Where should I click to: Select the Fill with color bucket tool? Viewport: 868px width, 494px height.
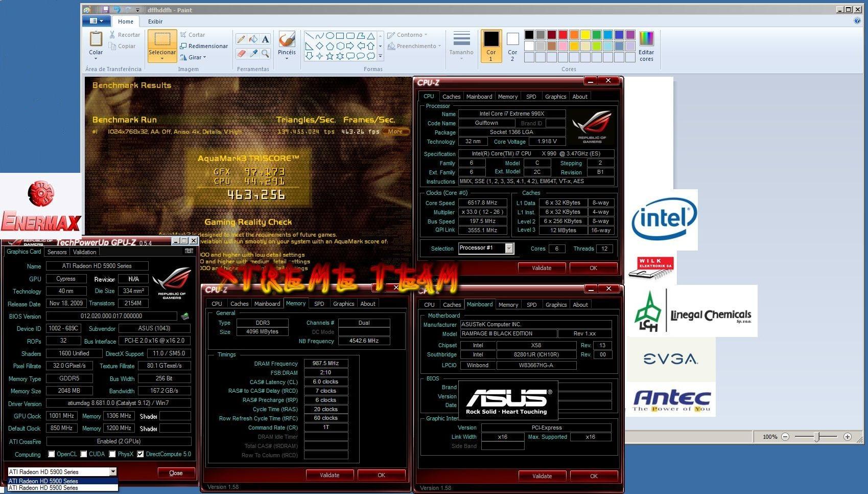coord(253,39)
